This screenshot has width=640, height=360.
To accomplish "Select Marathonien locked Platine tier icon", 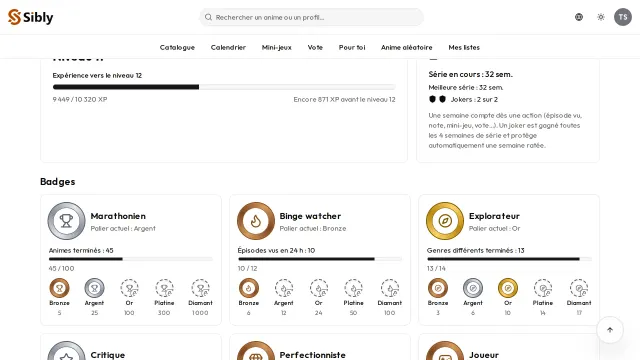I will tap(164, 288).
